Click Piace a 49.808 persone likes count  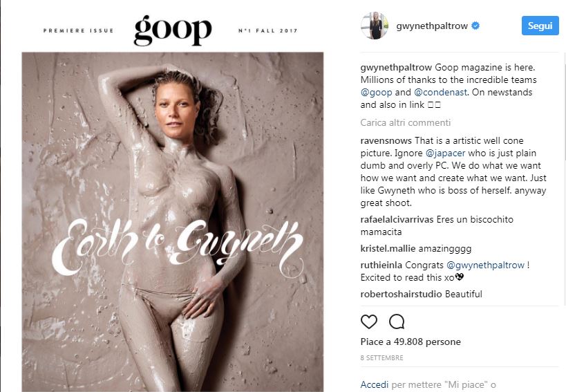pos(411,342)
